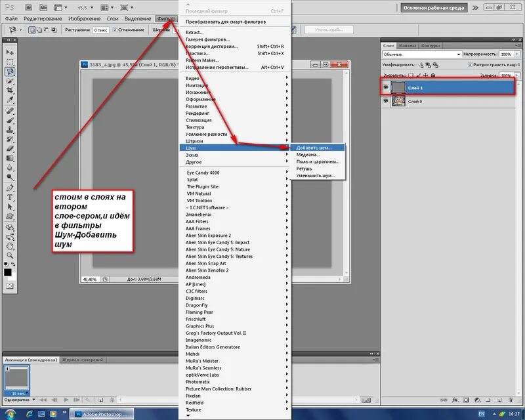Screen dimensions: 525x420
Task: Select the Blur tool
Action: (x=10, y=167)
